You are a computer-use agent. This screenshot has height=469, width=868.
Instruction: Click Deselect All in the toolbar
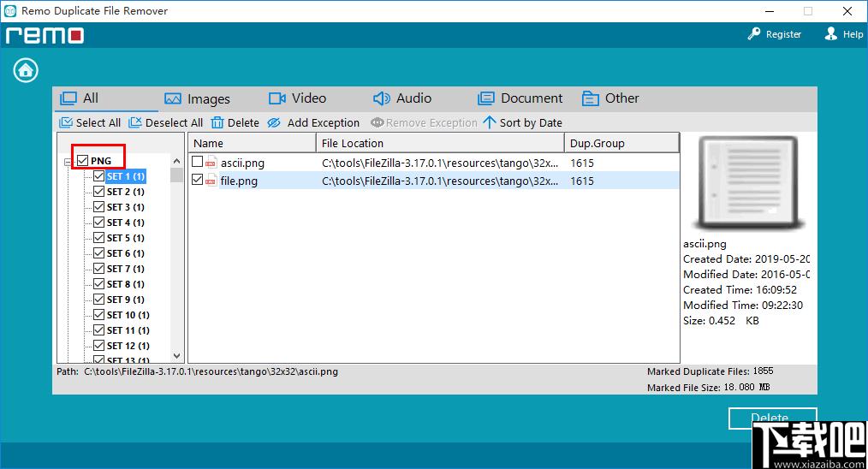[165, 122]
